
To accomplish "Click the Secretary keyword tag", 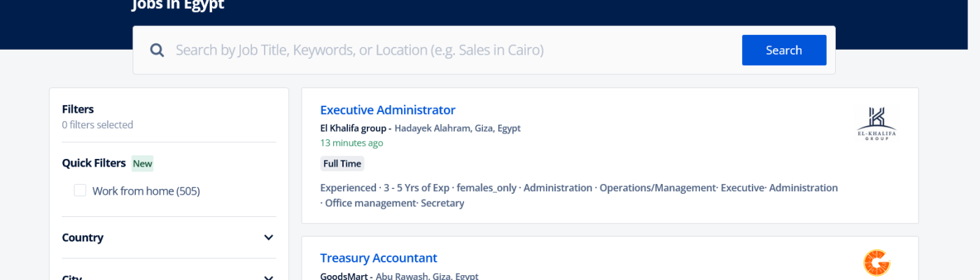I will point(442,203).
